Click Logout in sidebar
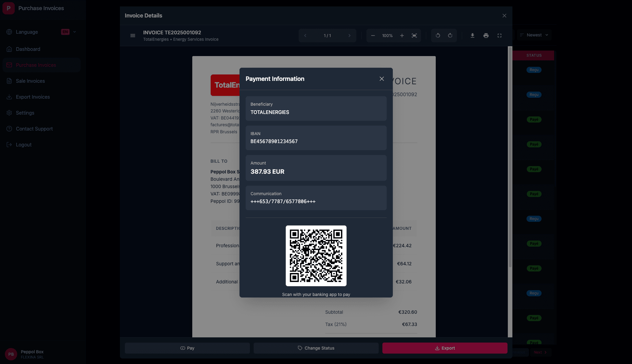 point(41,145)
